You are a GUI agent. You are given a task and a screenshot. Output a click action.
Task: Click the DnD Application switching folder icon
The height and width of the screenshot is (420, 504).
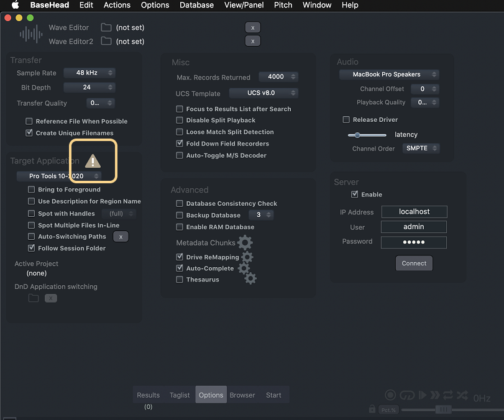[x=34, y=298]
